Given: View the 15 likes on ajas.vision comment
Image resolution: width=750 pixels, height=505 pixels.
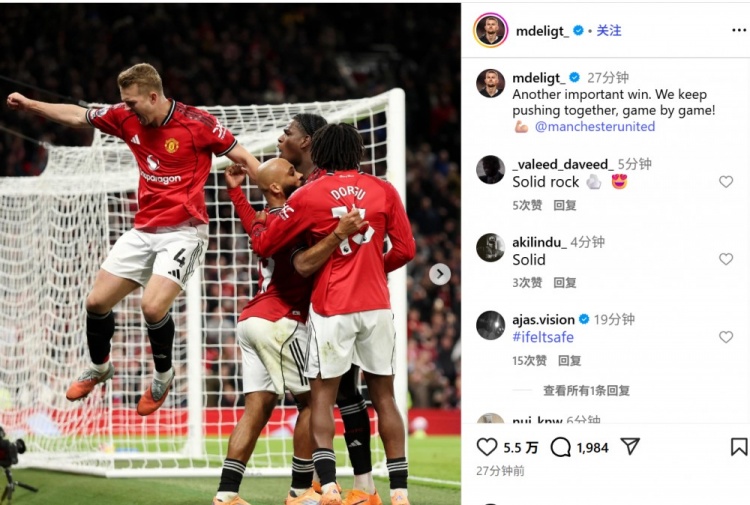Looking at the screenshot, I should (529, 361).
